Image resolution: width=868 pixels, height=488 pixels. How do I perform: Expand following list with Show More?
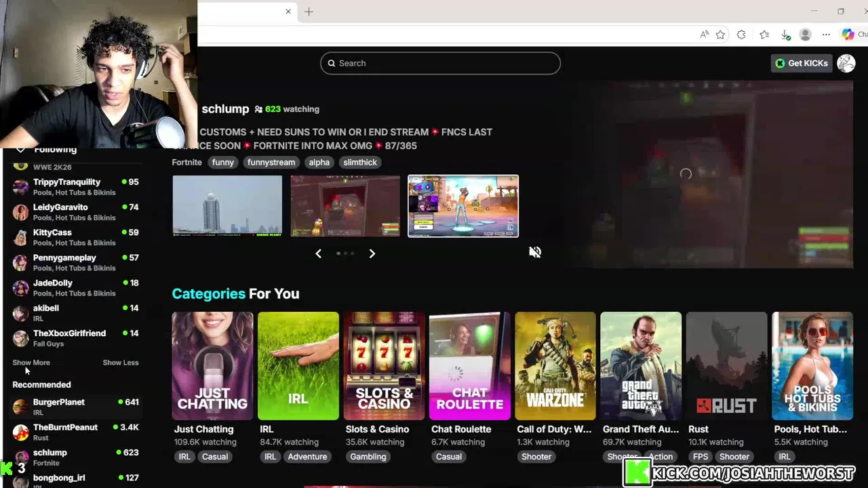(31, 363)
